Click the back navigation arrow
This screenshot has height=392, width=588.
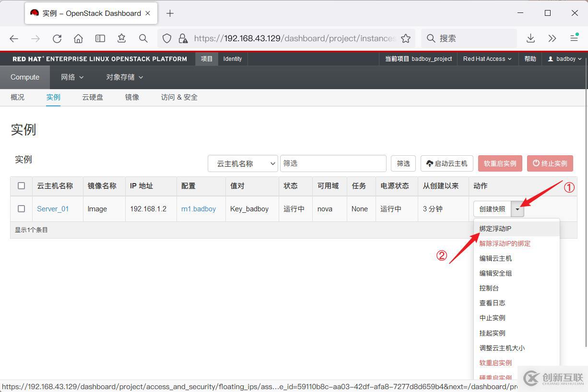point(14,38)
